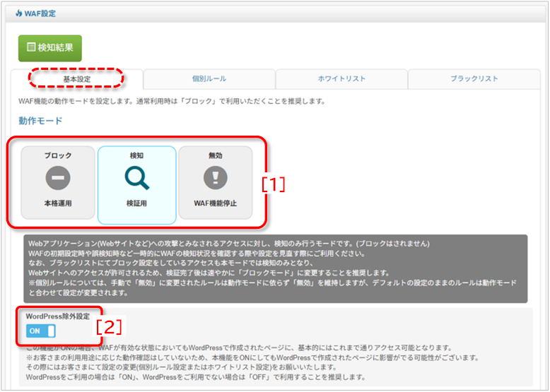Click the block minus circle icon
This screenshot has height=392, width=550.
[x=58, y=178]
